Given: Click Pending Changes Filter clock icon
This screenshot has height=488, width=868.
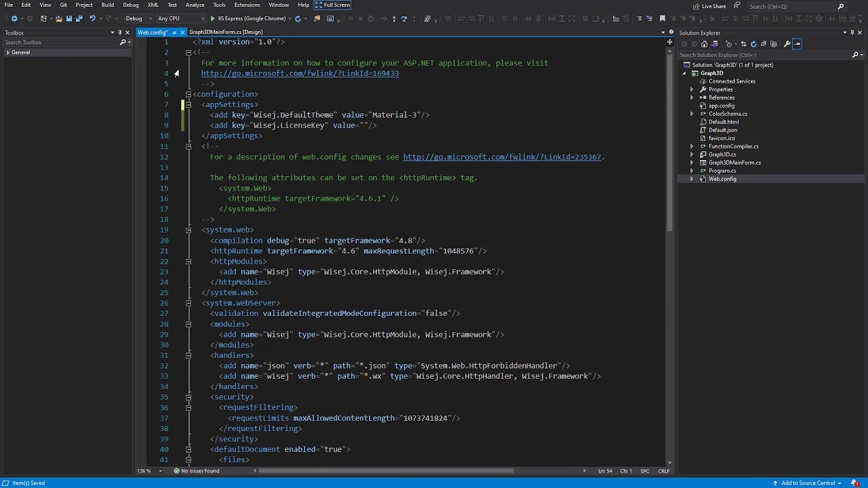Looking at the screenshot, I should 729,44.
